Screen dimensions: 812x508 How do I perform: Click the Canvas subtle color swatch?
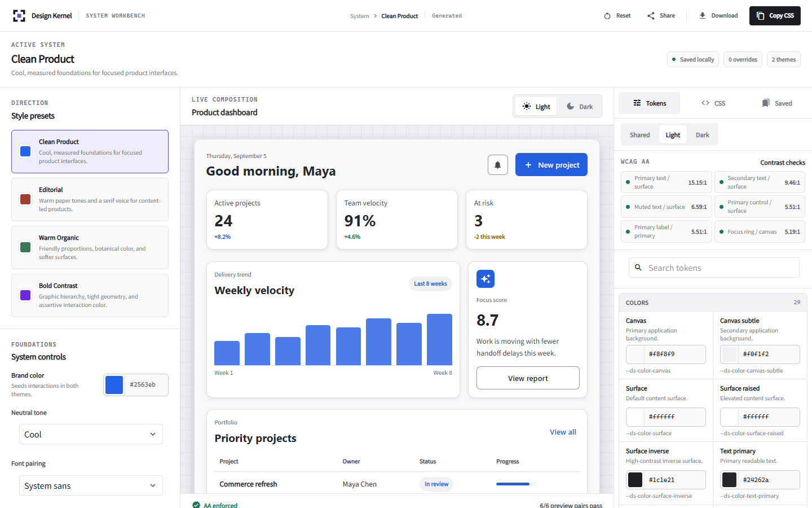730,354
